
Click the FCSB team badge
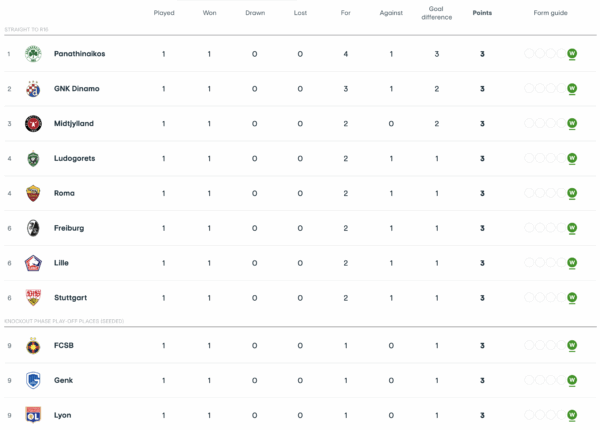click(x=31, y=345)
